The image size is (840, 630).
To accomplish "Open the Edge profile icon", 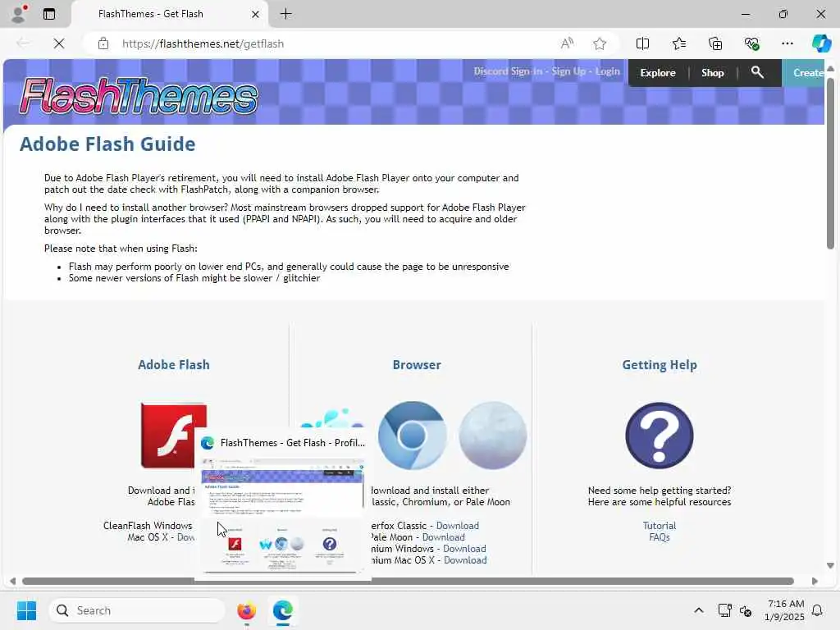I will (x=19, y=14).
